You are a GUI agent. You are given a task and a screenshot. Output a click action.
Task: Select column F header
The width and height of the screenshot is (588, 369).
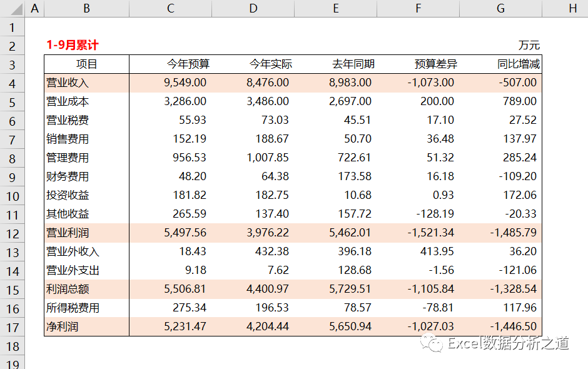418,8
